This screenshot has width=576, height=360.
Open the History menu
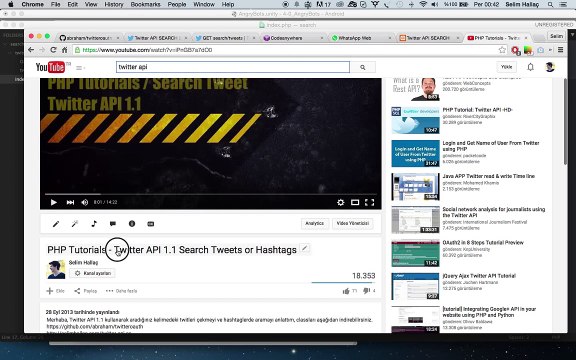point(114,4)
